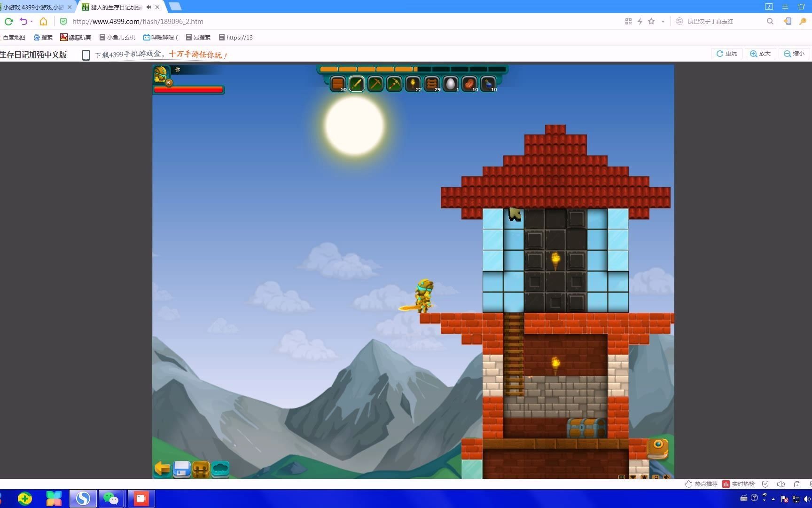Open Sogou browser taskbar button
This screenshot has width=812, height=508.
point(83,499)
